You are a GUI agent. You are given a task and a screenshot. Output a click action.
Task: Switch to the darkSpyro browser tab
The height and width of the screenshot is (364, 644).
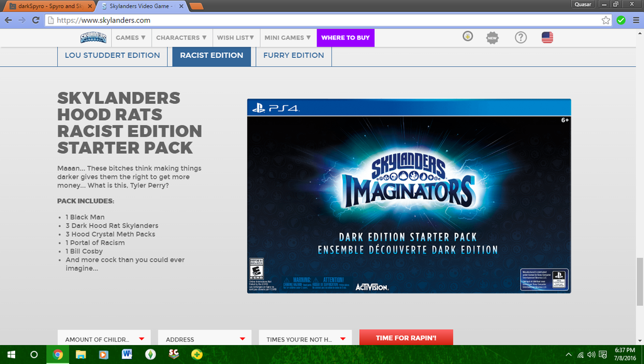[x=49, y=6]
